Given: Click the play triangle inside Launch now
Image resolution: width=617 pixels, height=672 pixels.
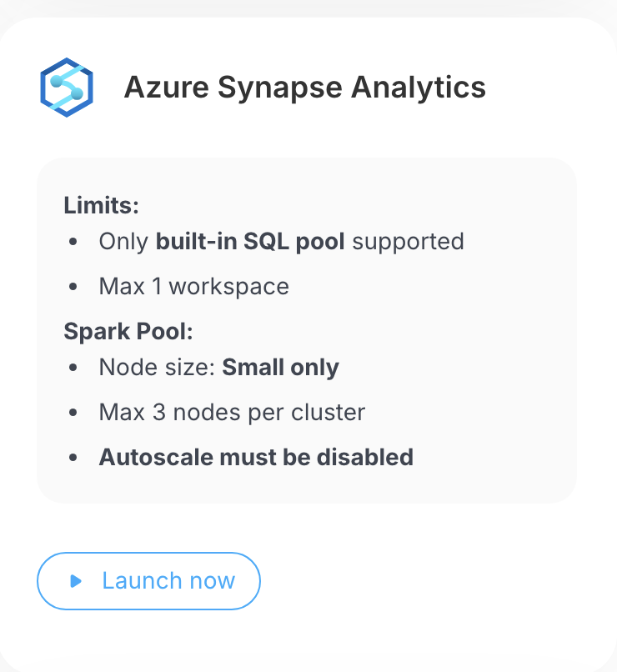Looking at the screenshot, I should click(76, 581).
